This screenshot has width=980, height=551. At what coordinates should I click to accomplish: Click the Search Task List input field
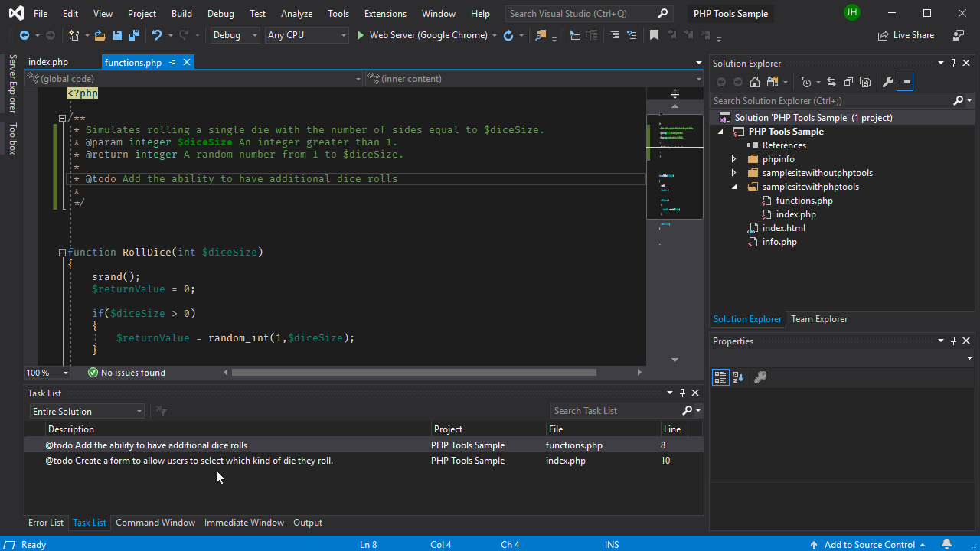click(615, 411)
